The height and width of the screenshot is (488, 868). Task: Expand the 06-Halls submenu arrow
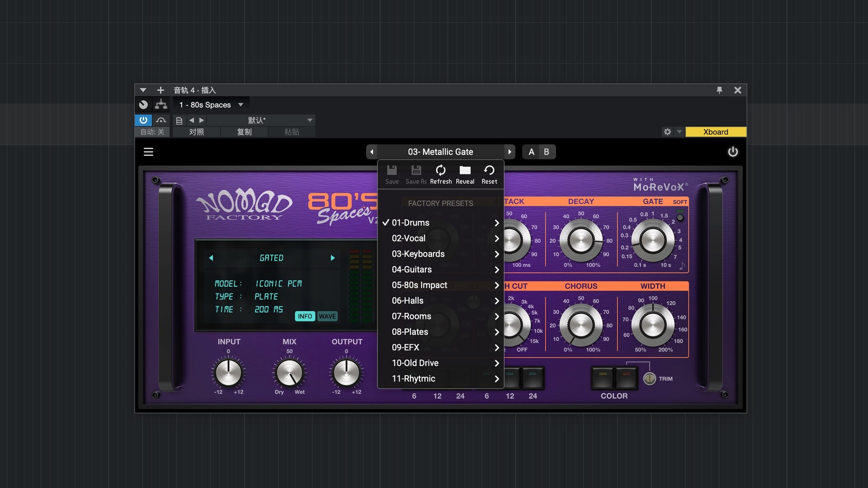click(x=496, y=301)
